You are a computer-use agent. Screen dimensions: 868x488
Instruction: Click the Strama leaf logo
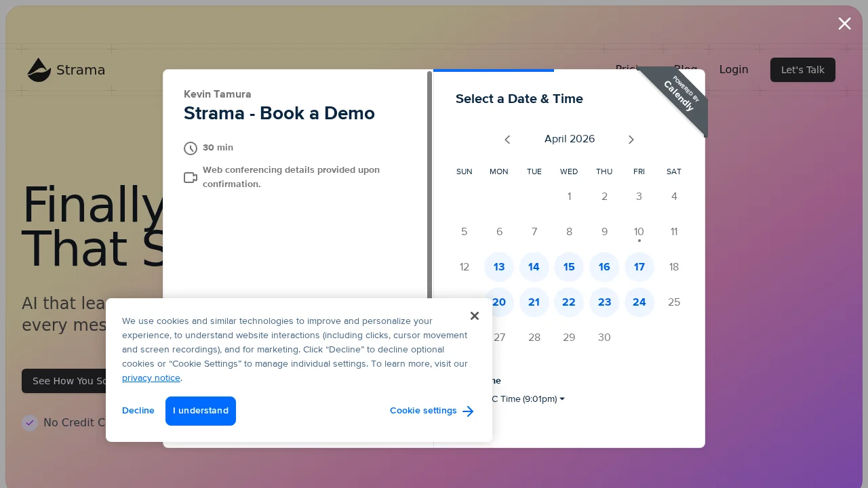click(39, 70)
